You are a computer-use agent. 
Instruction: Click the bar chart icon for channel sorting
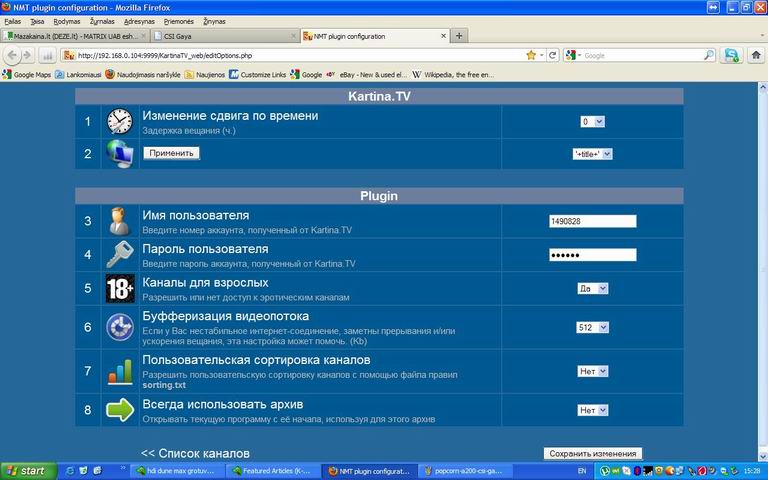[120, 371]
